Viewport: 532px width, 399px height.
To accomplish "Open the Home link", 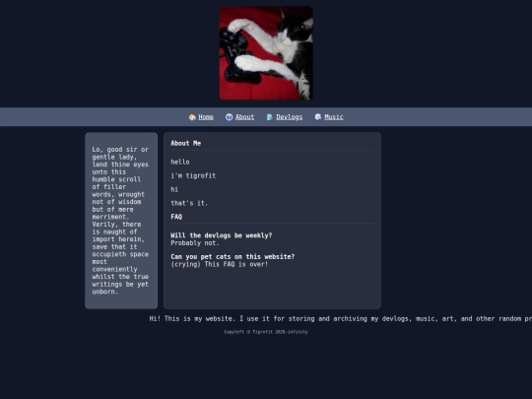I will click(x=206, y=117).
